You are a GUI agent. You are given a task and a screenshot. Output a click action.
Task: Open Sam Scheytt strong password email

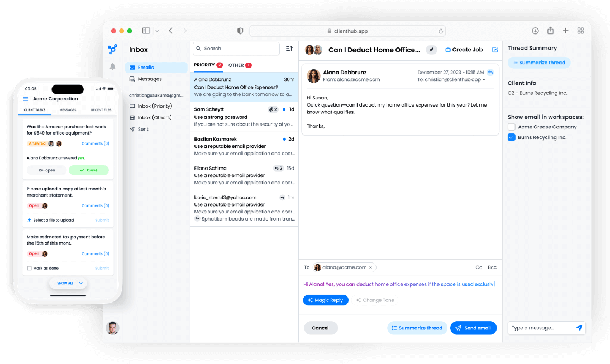point(244,117)
